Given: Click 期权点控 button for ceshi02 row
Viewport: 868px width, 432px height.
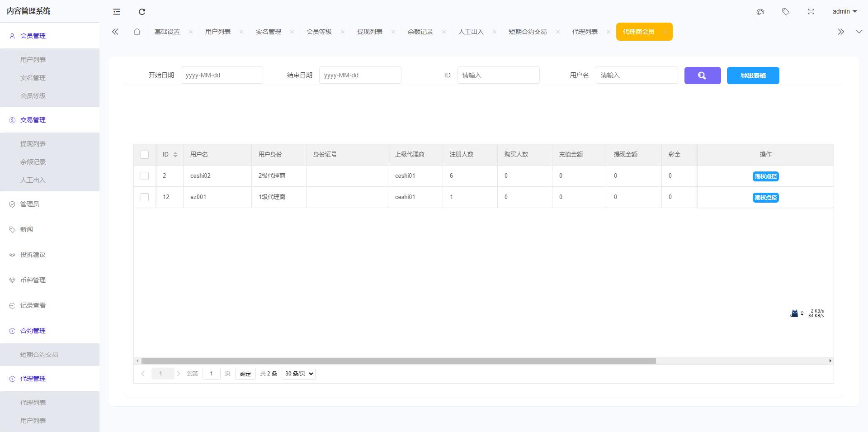Looking at the screenshot, I should (x=765, y=176).
